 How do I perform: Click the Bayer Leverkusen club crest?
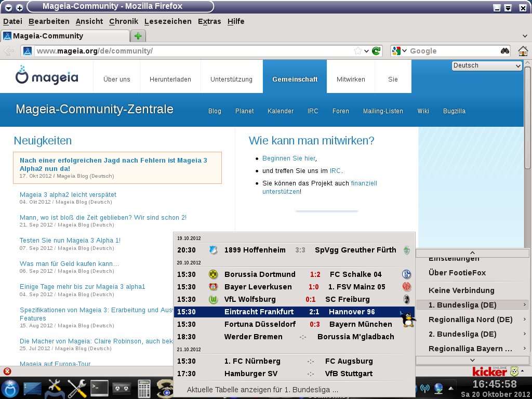(213, 287)
